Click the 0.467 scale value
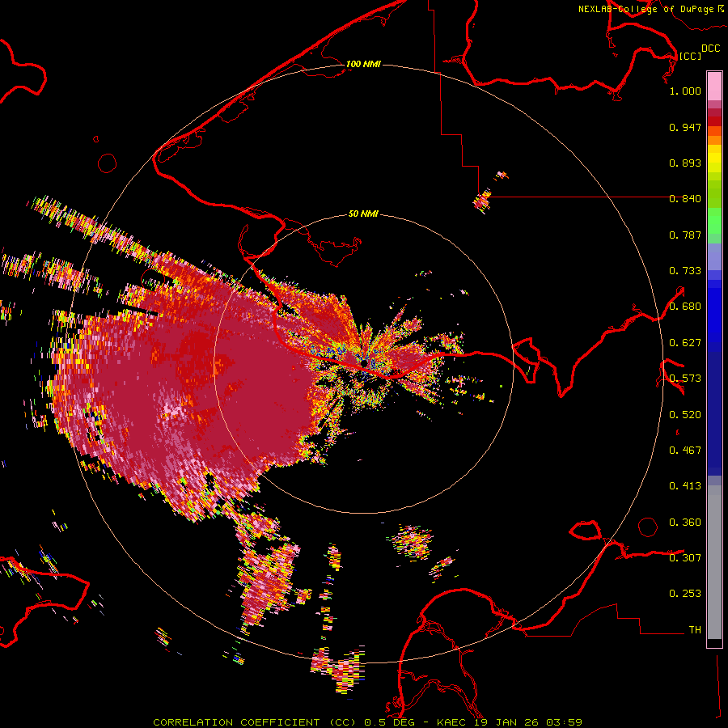 click(x=685, y=451)
